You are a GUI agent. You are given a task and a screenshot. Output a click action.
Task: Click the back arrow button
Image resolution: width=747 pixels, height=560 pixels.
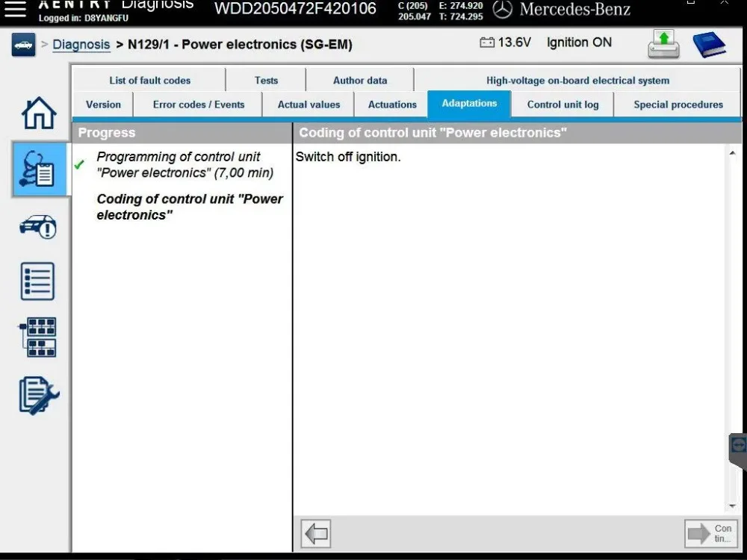[x=316, y=533]
